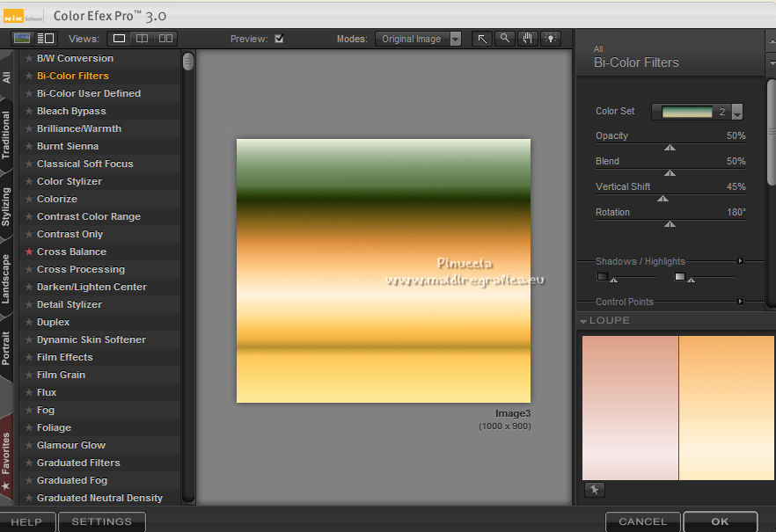Viewport: 776px width, 532px height.
Task: Switch to side-by-side preview view
Action: coord(165,39)
